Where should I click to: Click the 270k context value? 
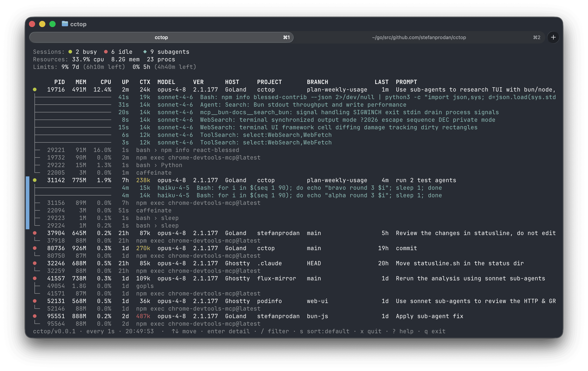coord(143,248)
